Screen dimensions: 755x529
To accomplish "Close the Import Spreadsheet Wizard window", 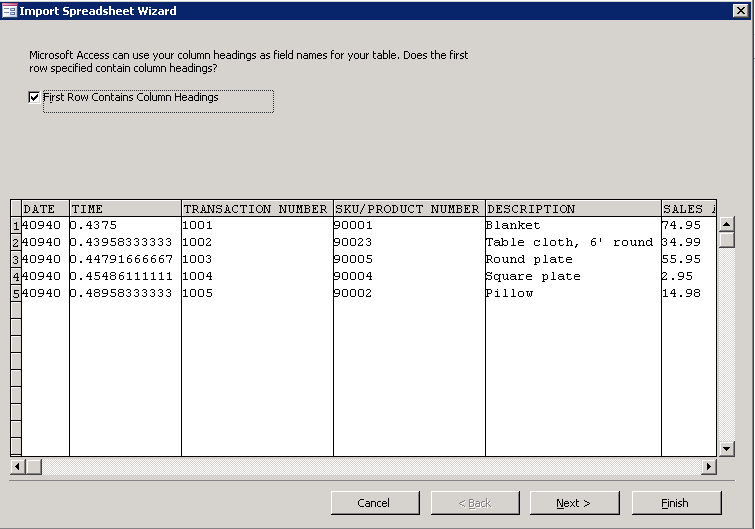I will [740, 11].
